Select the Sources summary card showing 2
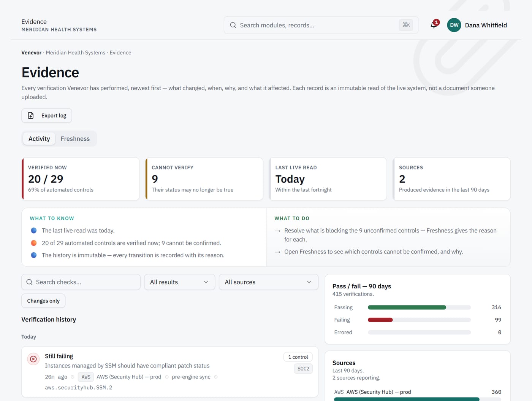 (451, 179)
